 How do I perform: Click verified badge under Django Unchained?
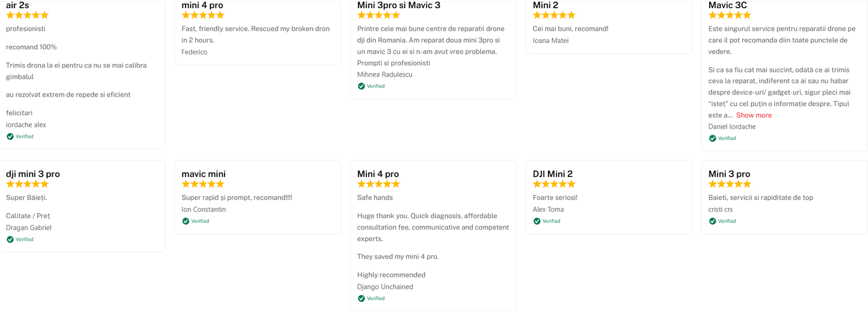361,299
